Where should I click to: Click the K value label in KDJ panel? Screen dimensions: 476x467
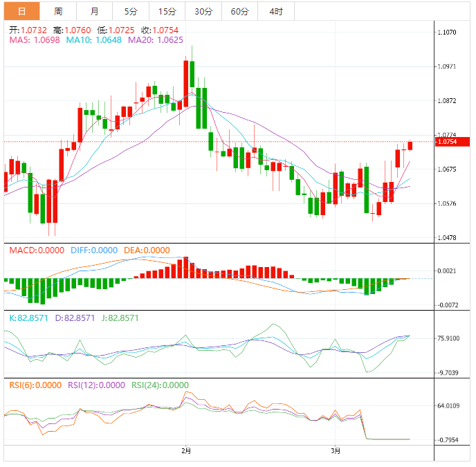click(x=28, y=318)
